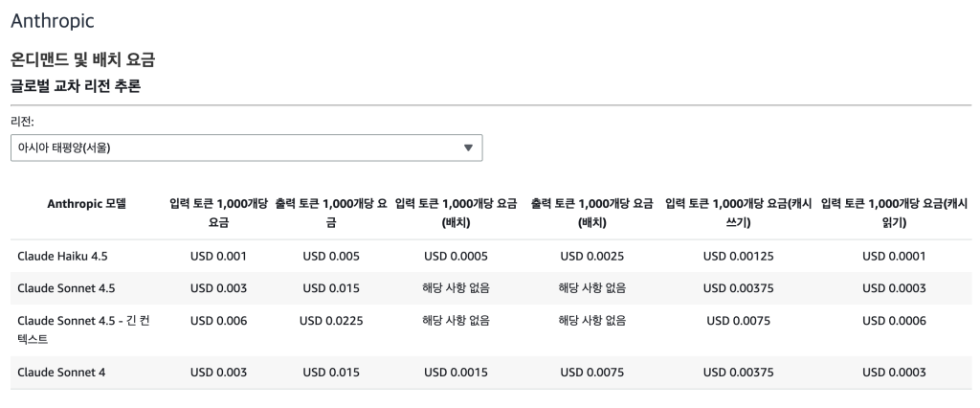
Task: Click the 리전: label above the dropdown
Action: (23, 122)
